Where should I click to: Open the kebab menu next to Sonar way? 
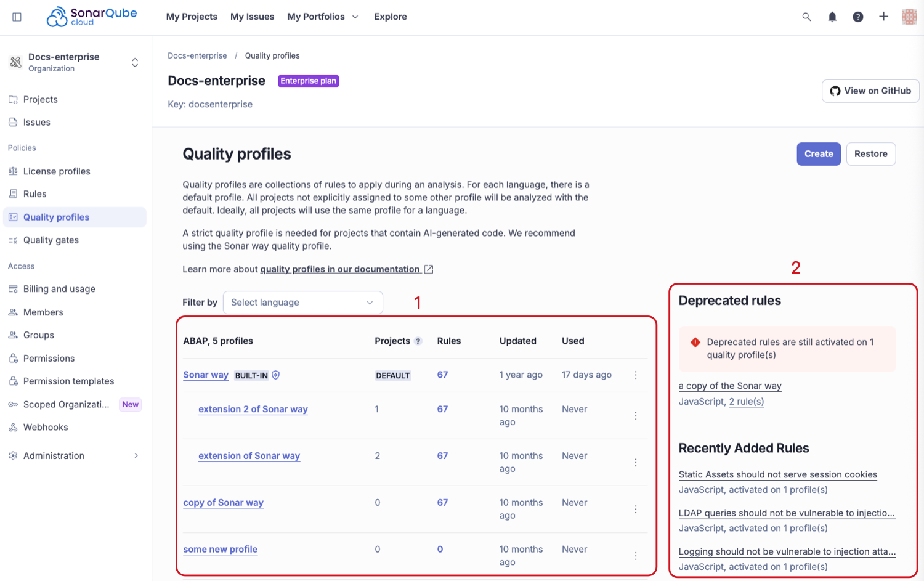(636, 375)
